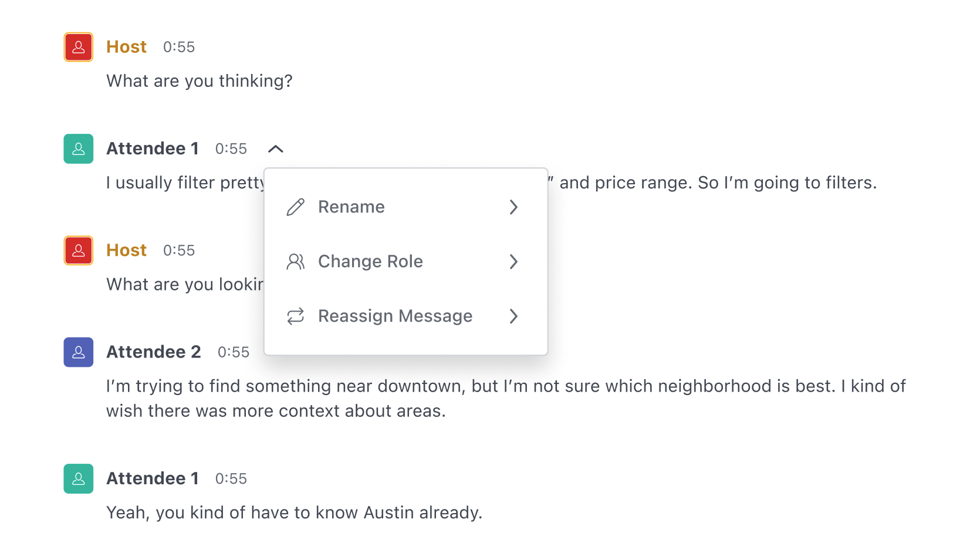980x560 pixels.
Task: Choose Change Role menu entry
Action: 405,261
